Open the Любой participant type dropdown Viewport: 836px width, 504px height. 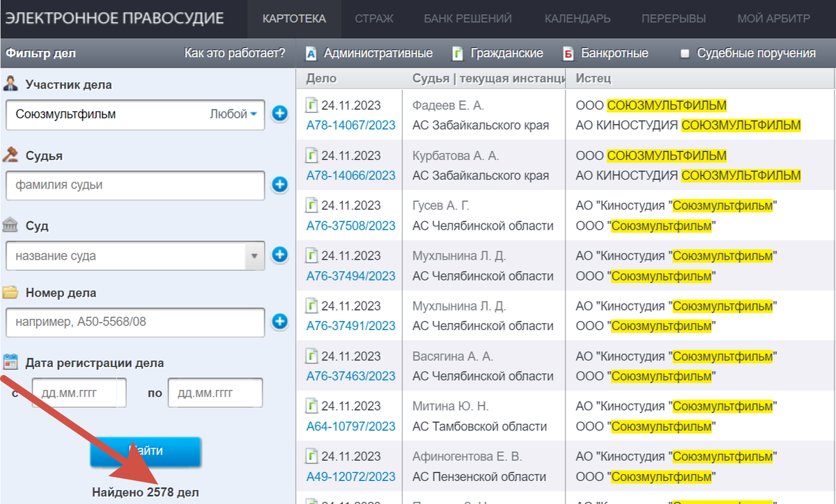tap(233, 114)
